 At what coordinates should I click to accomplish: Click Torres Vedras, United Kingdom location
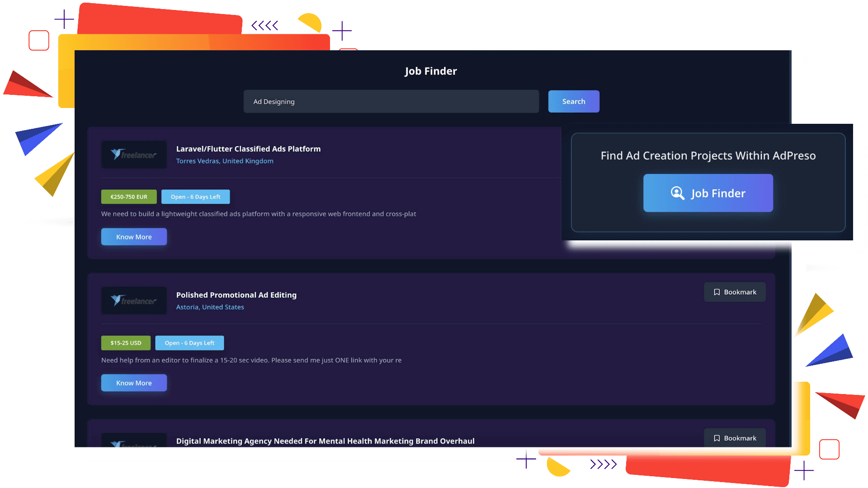pyautogui.click(x=225, y=161)
